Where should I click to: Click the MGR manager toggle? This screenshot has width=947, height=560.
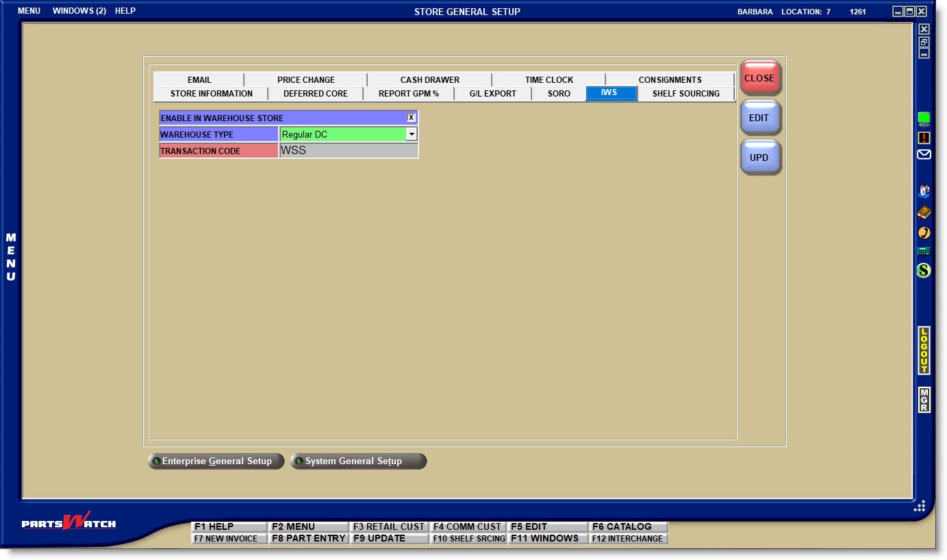tap(922, 399)
